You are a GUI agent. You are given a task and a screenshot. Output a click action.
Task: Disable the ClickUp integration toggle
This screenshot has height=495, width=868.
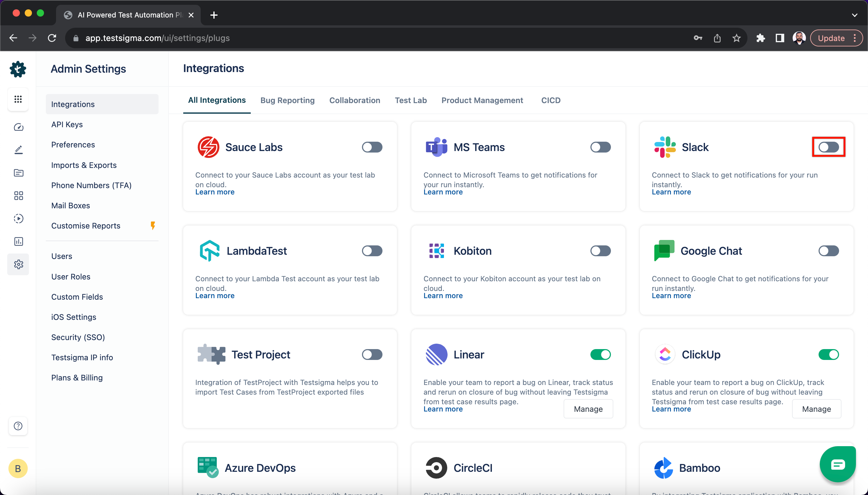click(829, 355)
